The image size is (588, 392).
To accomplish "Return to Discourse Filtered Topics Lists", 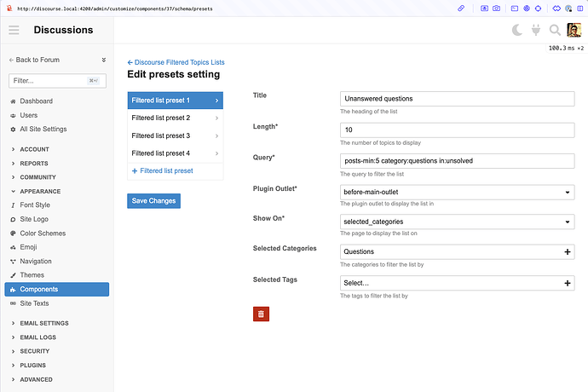I will [x=176, y=62].
